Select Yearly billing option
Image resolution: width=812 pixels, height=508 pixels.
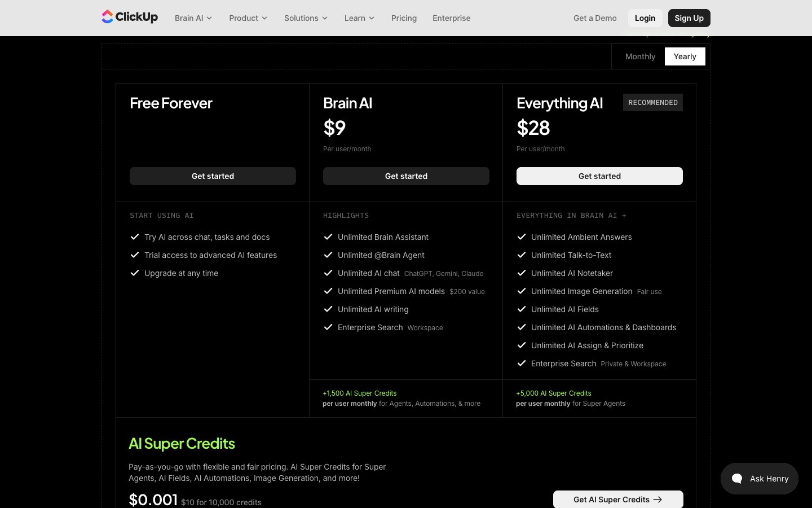(x=685, y=56)
